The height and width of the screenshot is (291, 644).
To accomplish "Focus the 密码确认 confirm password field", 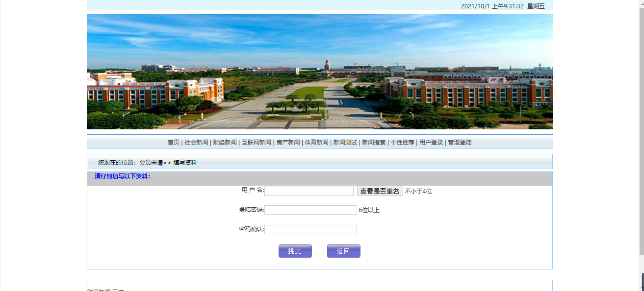I will coord(310,229).
